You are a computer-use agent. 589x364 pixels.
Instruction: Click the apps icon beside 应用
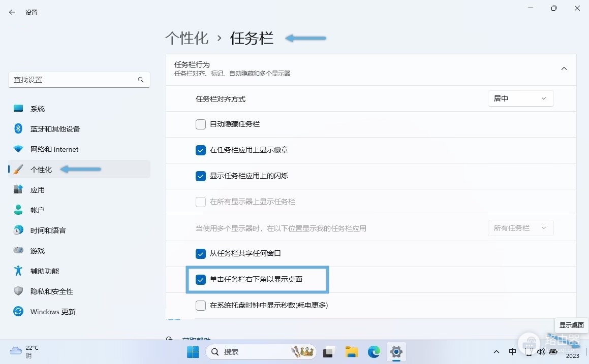click(x=18, y=189)
